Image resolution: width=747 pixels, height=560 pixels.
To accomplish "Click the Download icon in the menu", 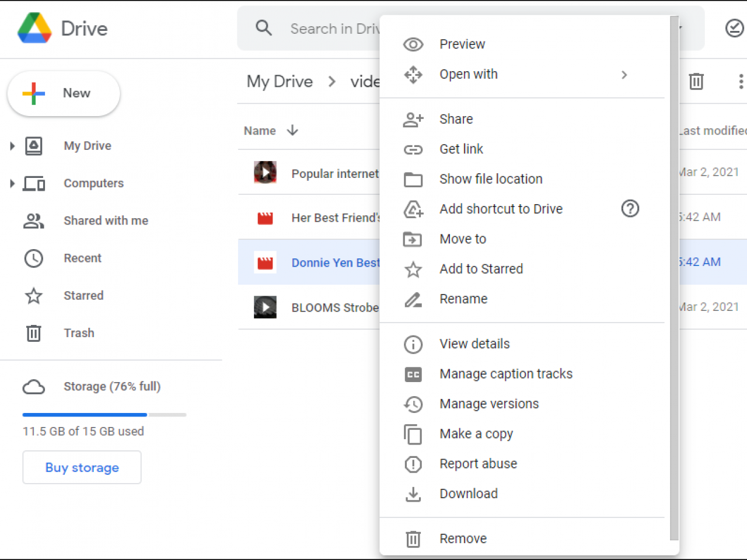I will [x=413, y=494].
